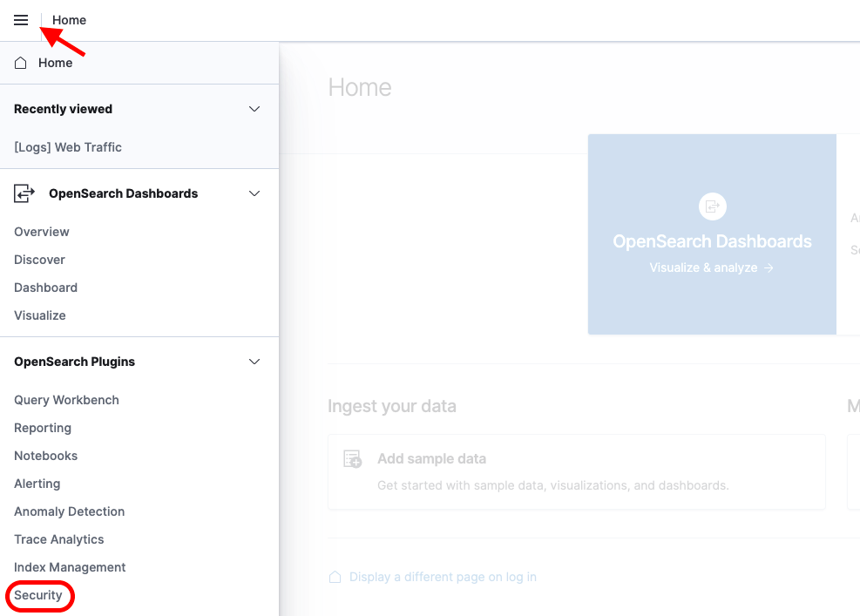Screen dimensions: 860x616
Task: Click the Ingest your data heading
Action: [x=391, y=407]
